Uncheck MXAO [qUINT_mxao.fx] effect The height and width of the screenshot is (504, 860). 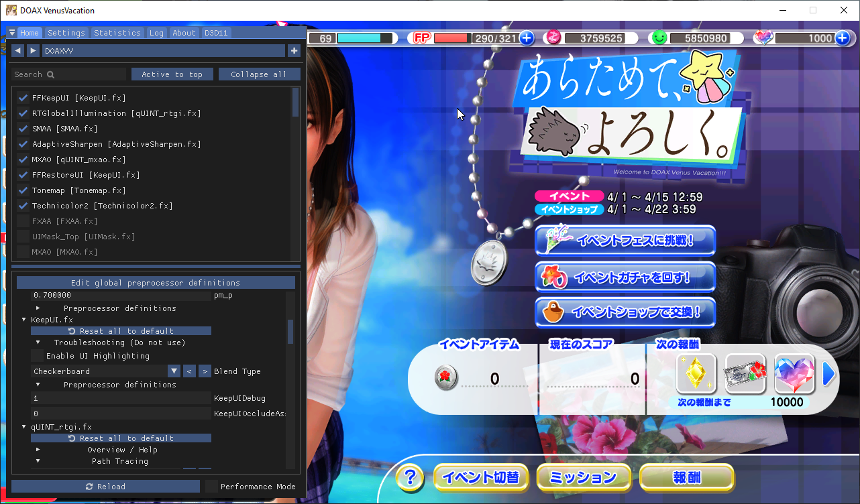pos(23,160)
